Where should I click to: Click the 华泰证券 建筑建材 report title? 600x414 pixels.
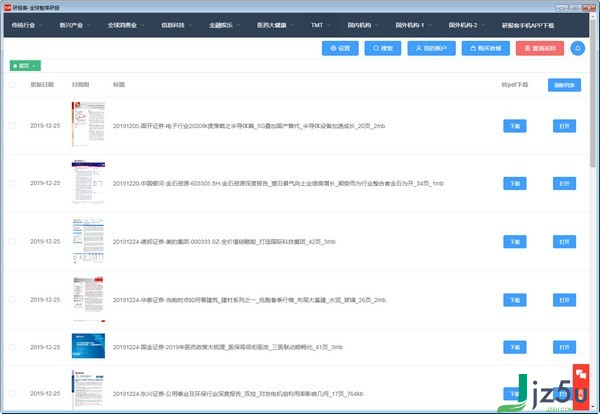pyautogui.click(x=249, y=300)
